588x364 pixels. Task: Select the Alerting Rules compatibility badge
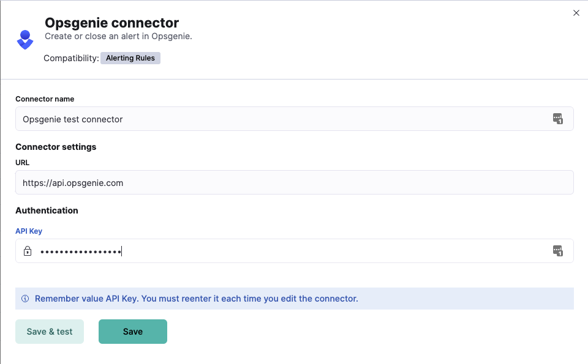(130, 58)
